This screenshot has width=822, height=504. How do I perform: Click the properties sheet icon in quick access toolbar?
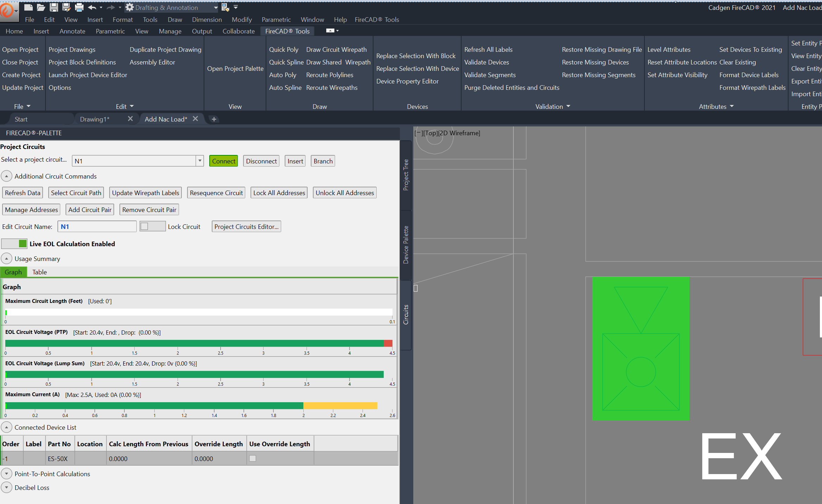pyautogui.click(x=225, y=7)
